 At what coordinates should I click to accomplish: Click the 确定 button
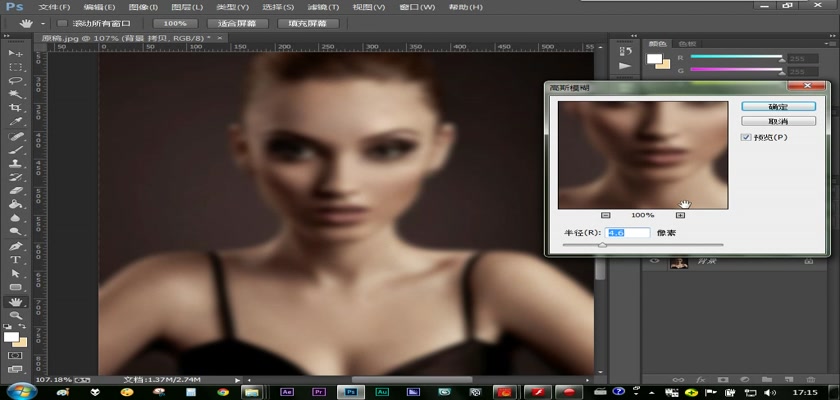click(x=778, y=107)
